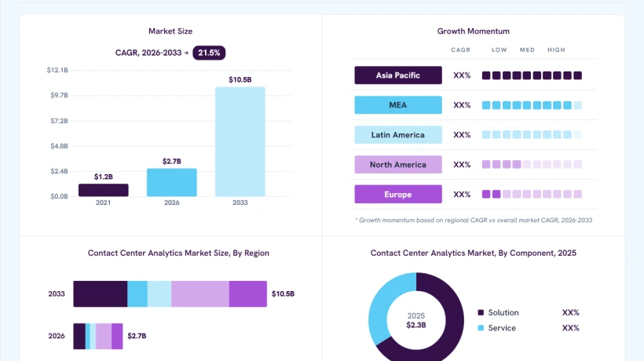Select the Latin America region label

click(x=398, y=134)
